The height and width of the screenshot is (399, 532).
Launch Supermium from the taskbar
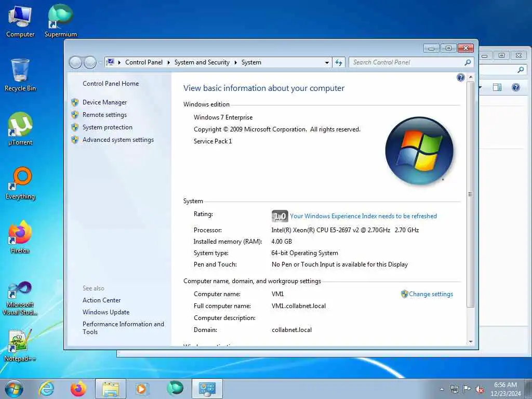[175, 388]
